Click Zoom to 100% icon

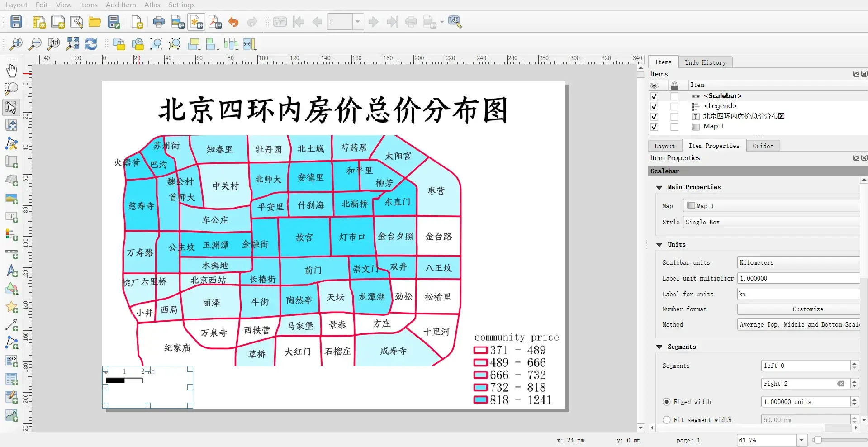pos(53,44)
